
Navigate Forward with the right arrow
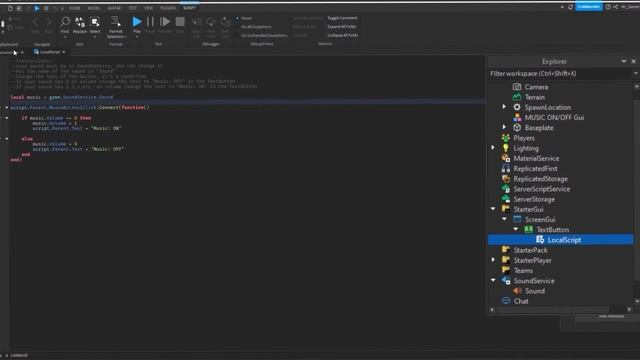49,22
